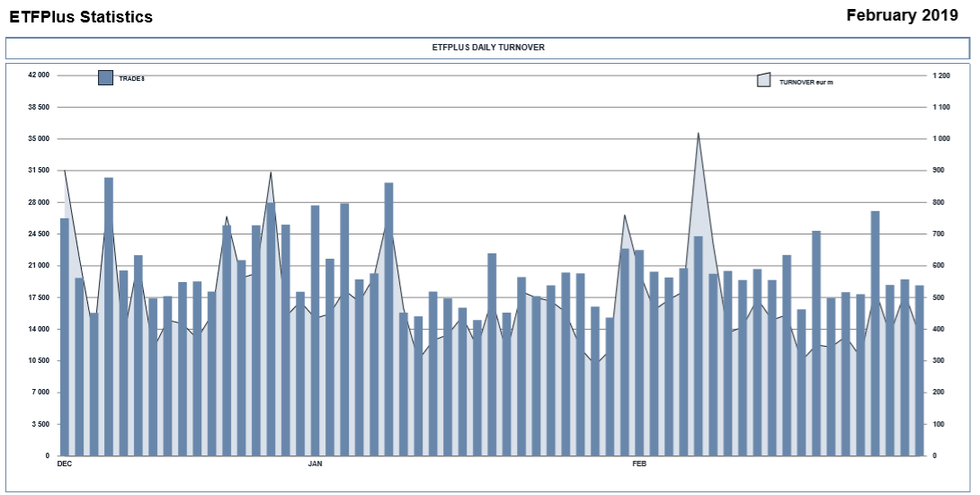Click the 1 000 right axis value

pos(941,138)
